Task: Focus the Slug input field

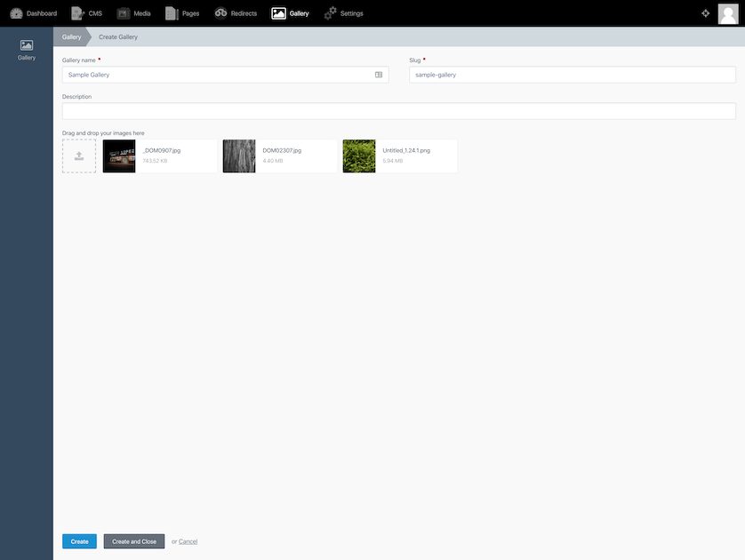Action: (573, 75)
